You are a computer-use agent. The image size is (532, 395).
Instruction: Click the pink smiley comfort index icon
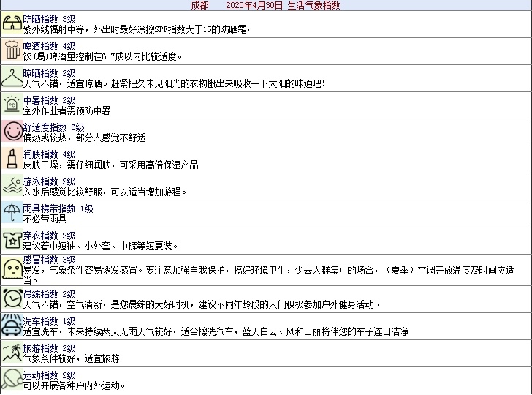pyautogui.click(x=12, y=132)
